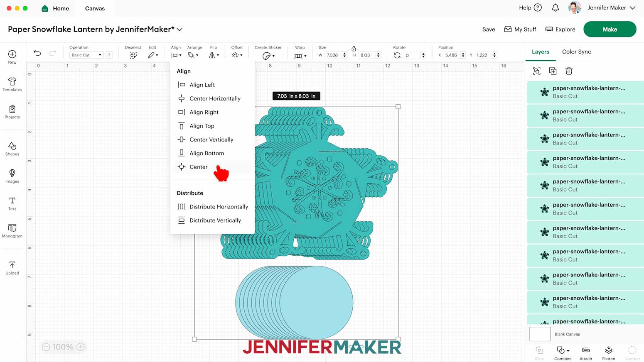Click the Group icon in Layers panel
Image resolution: width=644 pixels, height=362 pixels.
point(536,71)
